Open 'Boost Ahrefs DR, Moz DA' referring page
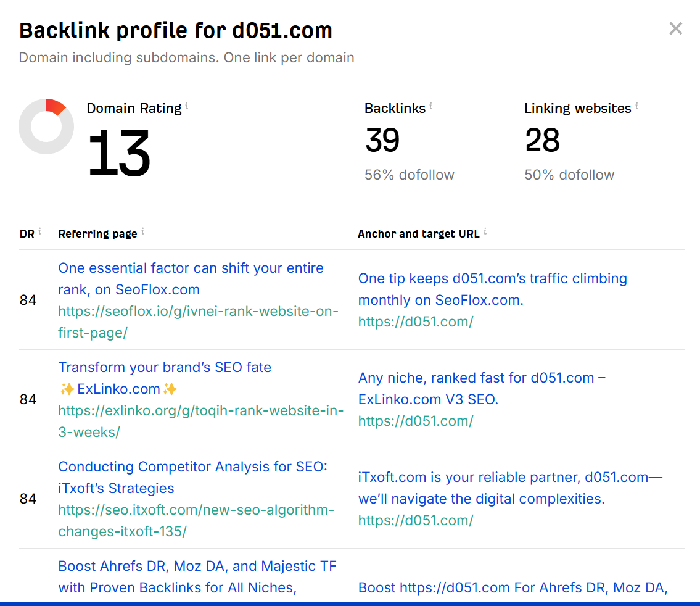Image resolution: width=700 pixels, height=606 pixels. tap(197, 577)
